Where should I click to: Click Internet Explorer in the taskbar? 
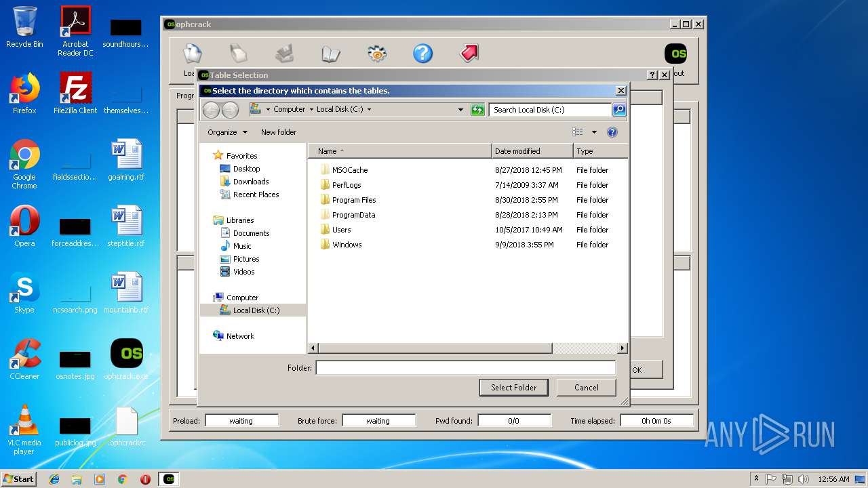coord(54,479)
